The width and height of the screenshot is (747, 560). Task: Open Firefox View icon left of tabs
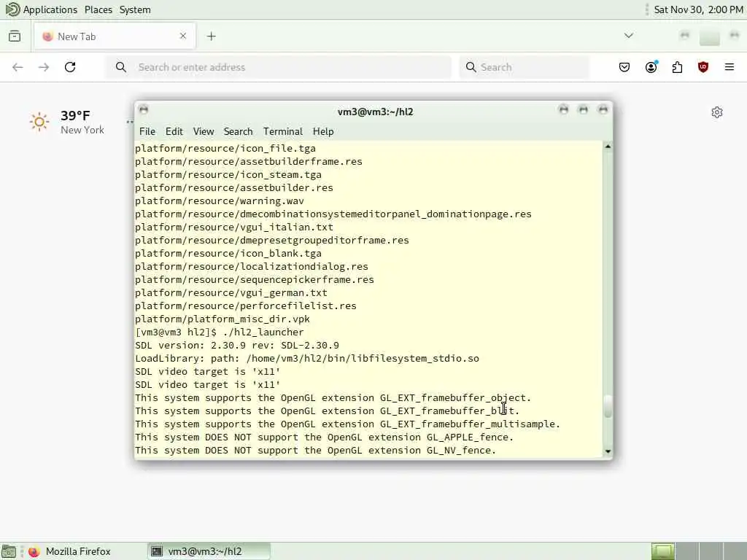click(x=15, y=36)
